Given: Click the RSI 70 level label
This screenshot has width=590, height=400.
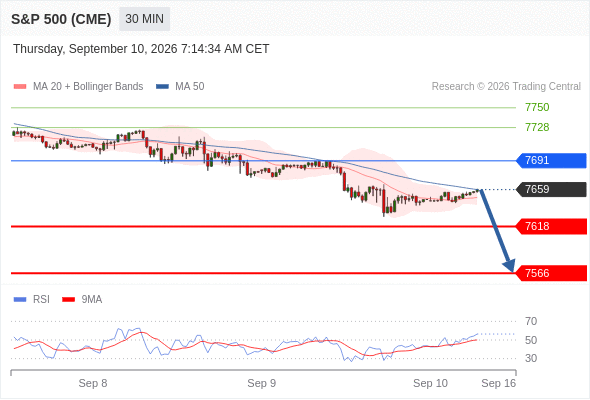Looking at the screenshot, I should pyautogui.click(x=531, y=321).
